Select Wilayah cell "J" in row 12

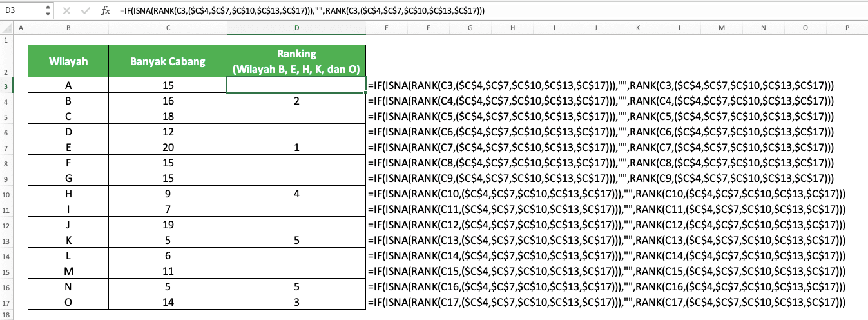68,225
